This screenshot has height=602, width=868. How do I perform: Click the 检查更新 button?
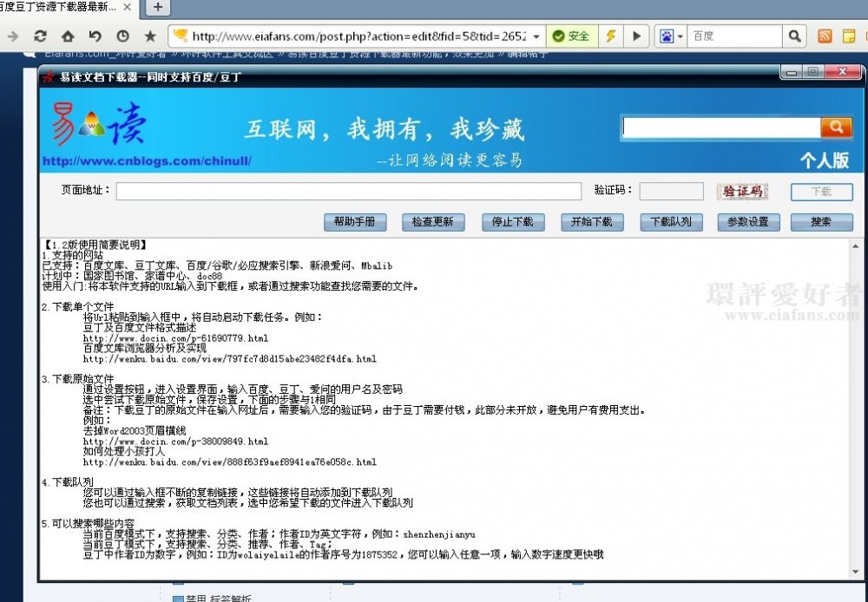(433, 222)
